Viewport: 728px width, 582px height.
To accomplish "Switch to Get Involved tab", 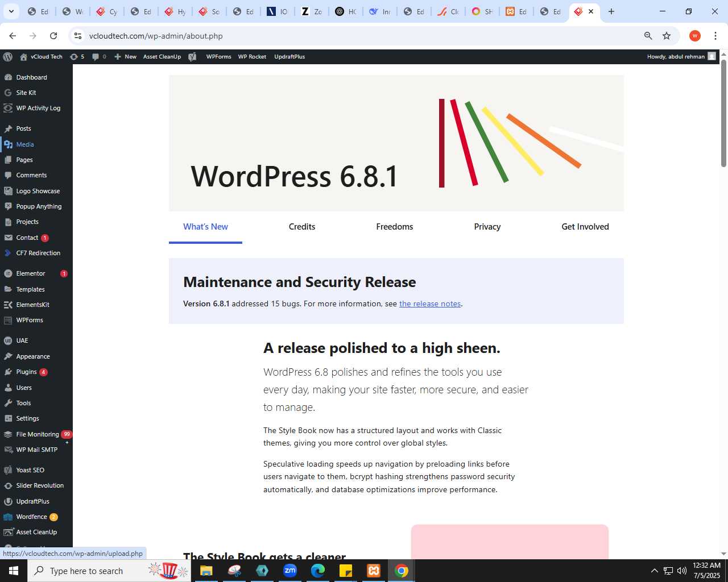I will [585, 227].
